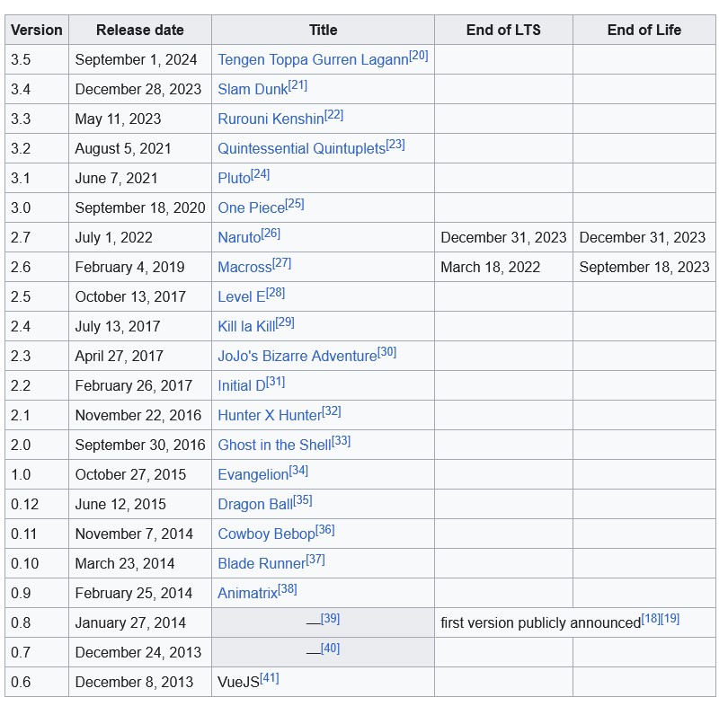Image resolution: width=728 pixels, height=706 pixels.
Task: Select the March 18, 2022 LTS date
Action: click(491, 268)
